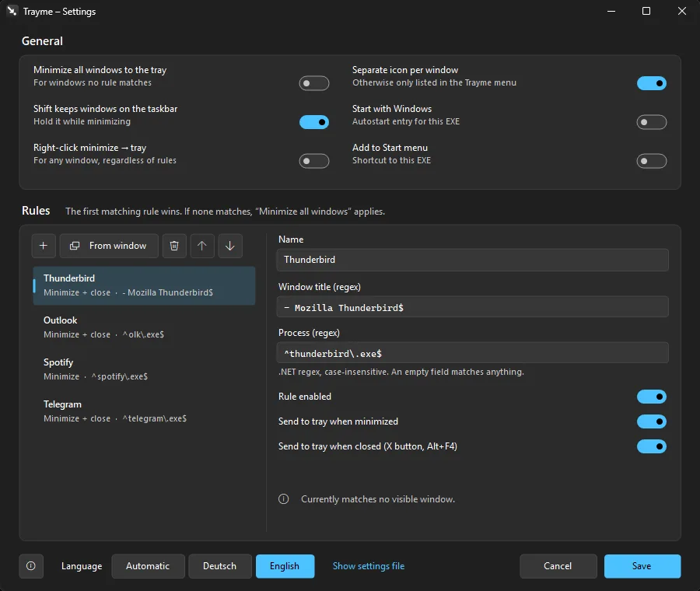Move the rule up with up arrow
The height and width of the screenshot is (591, 700).
pos(201,246)
